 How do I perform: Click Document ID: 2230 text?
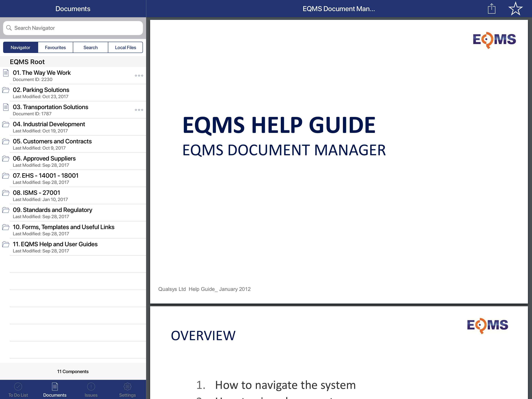(x=33, y=80)
